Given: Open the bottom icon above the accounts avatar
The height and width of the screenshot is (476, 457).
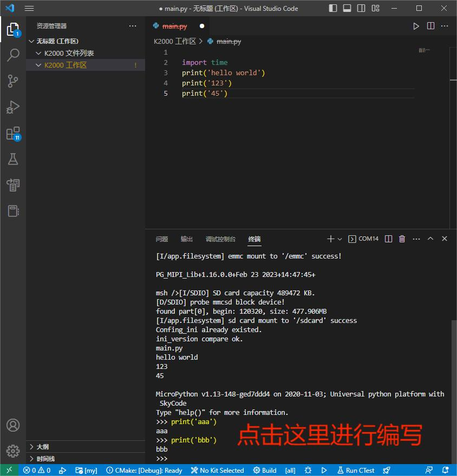Looking at the screenshot, I should coord(13,211).
